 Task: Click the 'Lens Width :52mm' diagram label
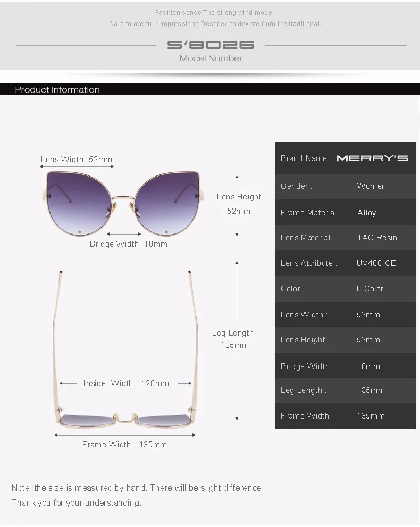[77, 160]
